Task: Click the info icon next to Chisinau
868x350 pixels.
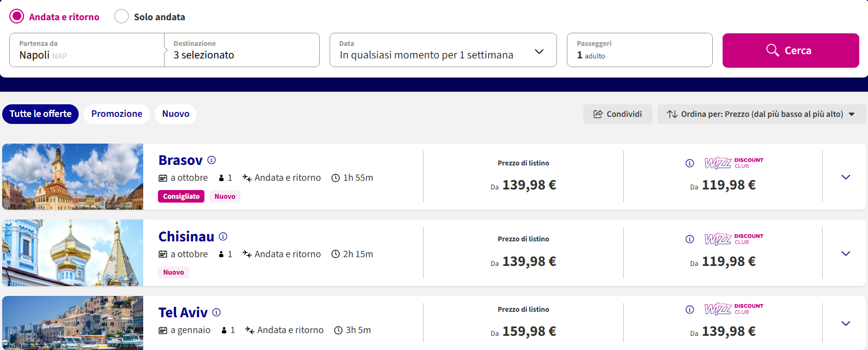Action: [x=223, y=236]
